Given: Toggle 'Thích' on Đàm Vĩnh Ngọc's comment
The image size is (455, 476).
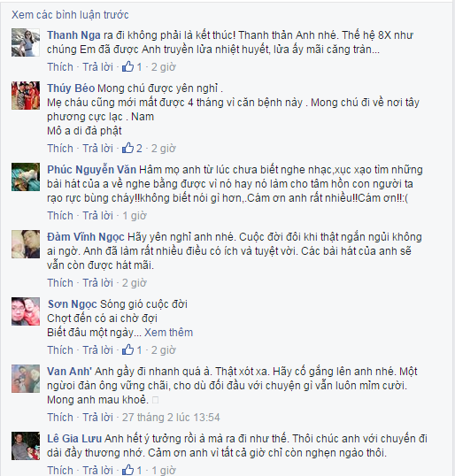Looking at the screenshot, I should pos(60,282).
